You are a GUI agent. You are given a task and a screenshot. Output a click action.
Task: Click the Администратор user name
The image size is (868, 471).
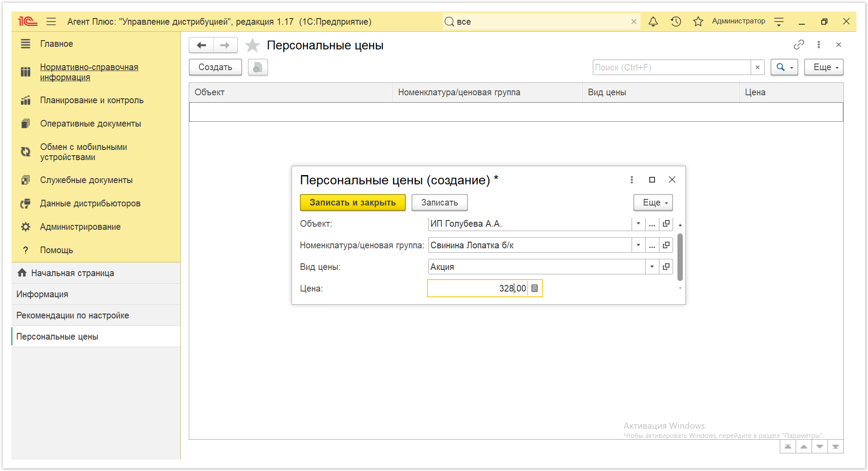tap(738, 21)
